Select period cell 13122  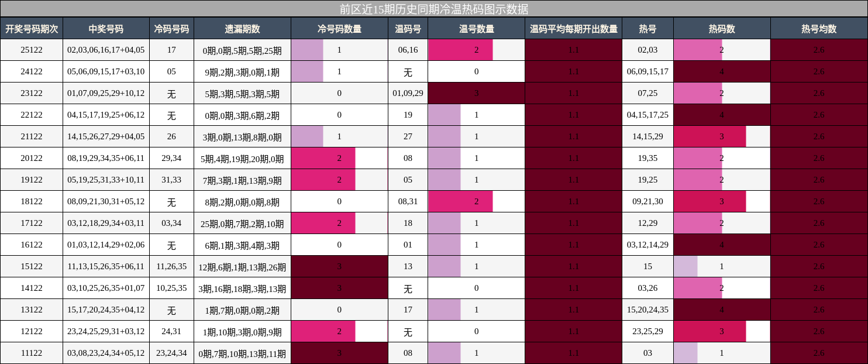click(32, 310)
